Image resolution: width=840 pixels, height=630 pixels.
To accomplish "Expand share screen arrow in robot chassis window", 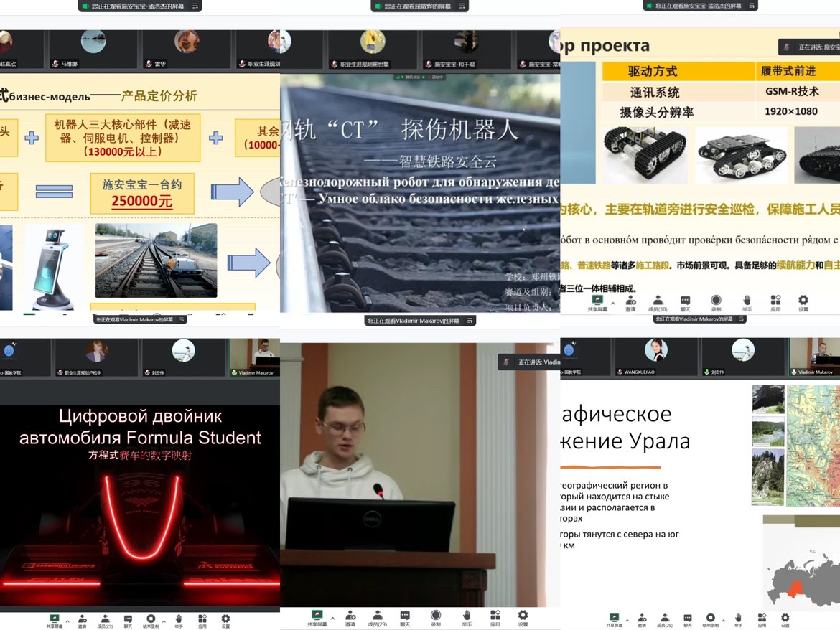I will 613,301.
